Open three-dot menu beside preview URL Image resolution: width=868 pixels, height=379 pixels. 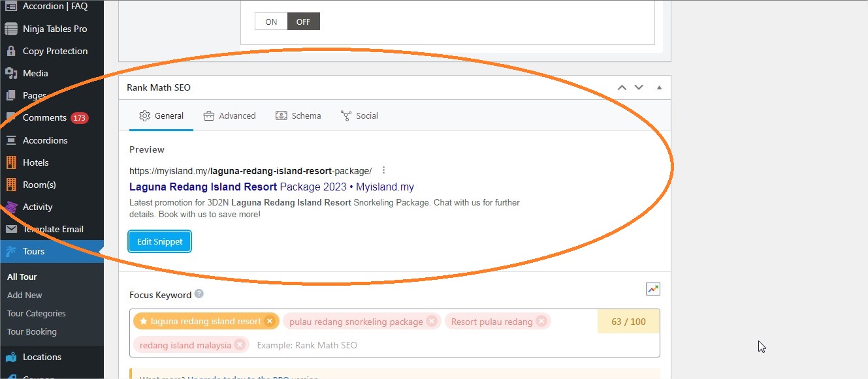pos(384,170)
